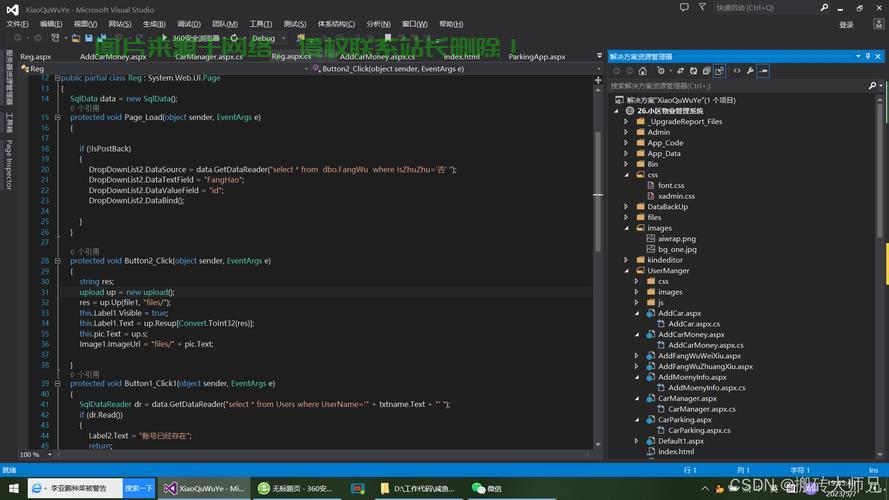This screenshot has width=889, height=500.
Task: Open the 工具(T) menu
Action: click(x=260, y=24)
